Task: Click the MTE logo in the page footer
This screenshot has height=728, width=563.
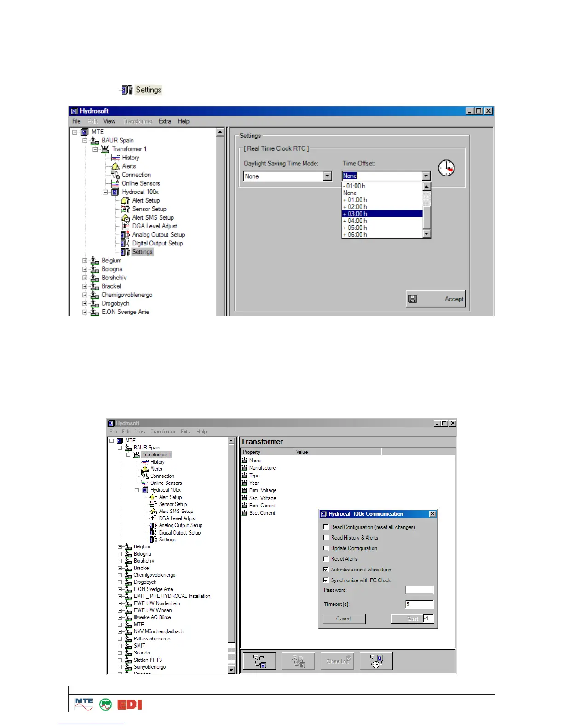Action: (x=84, y=704)
